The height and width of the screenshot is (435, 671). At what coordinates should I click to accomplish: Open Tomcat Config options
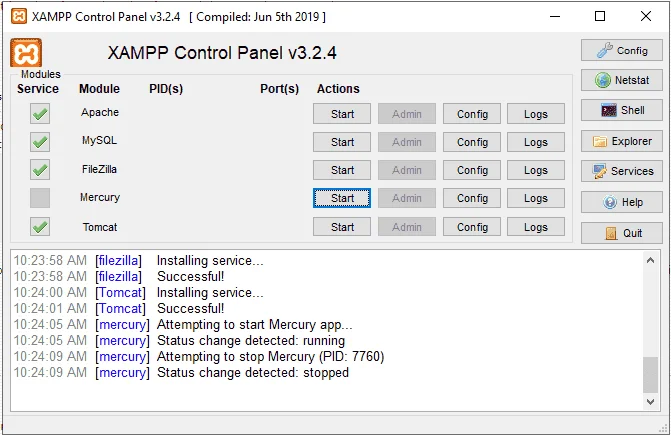click(472, 227)
